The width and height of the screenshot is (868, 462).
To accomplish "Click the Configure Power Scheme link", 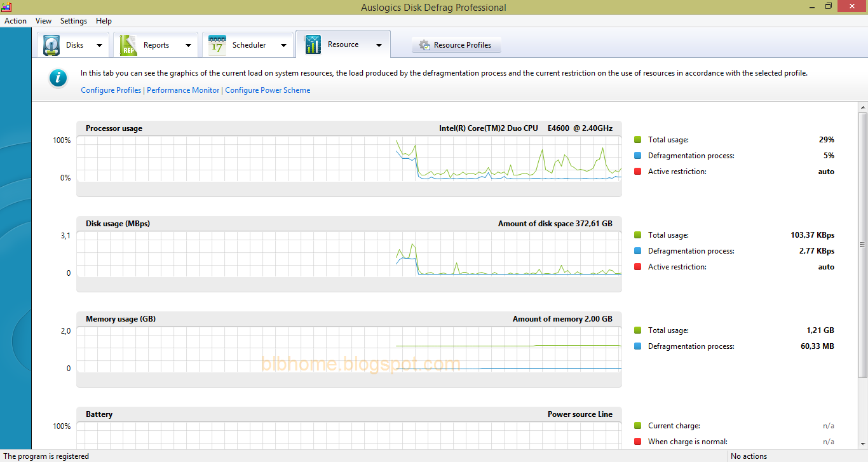I will (268, 90).
